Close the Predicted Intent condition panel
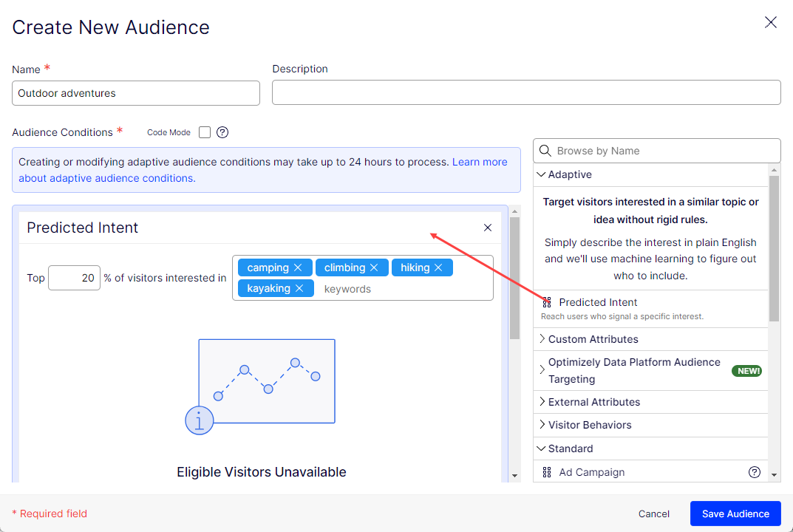 488,228
